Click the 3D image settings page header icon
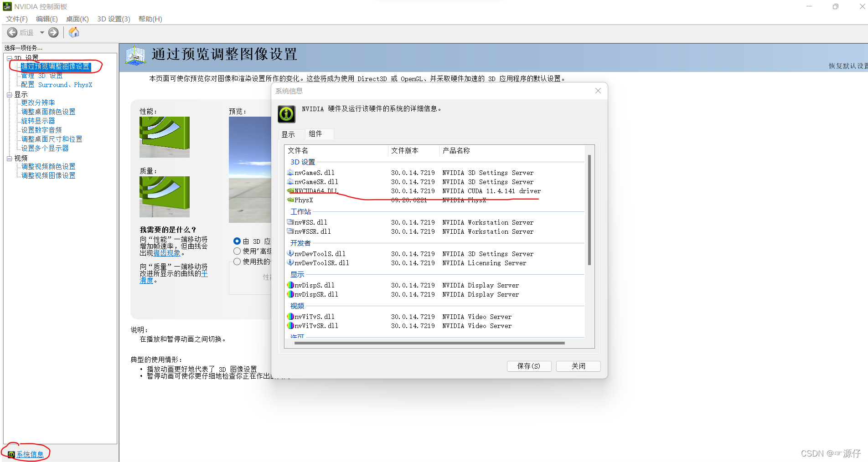Screen dimensions: 868x462 coord(135,56)
